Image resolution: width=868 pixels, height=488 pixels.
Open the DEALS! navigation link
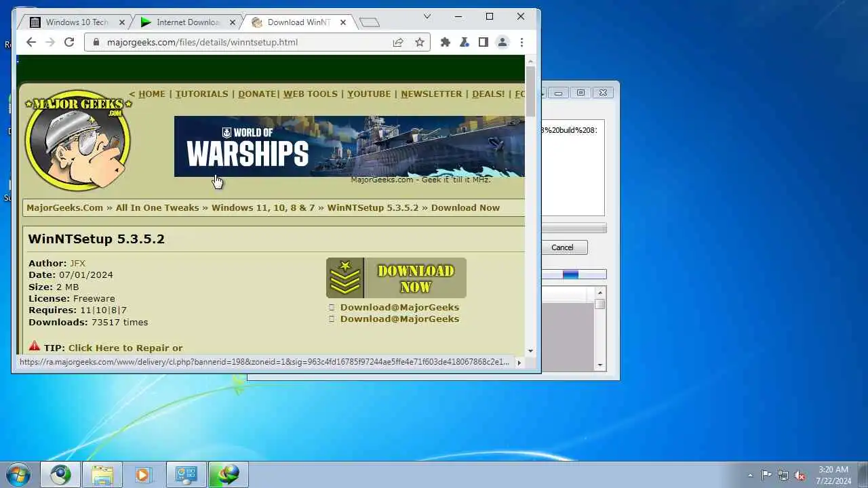click(x=488, y=94)
